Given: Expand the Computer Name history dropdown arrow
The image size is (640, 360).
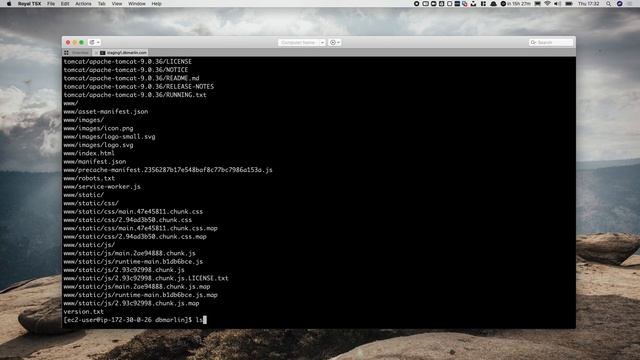Looking at the screenshot, I should coord(322,42).
